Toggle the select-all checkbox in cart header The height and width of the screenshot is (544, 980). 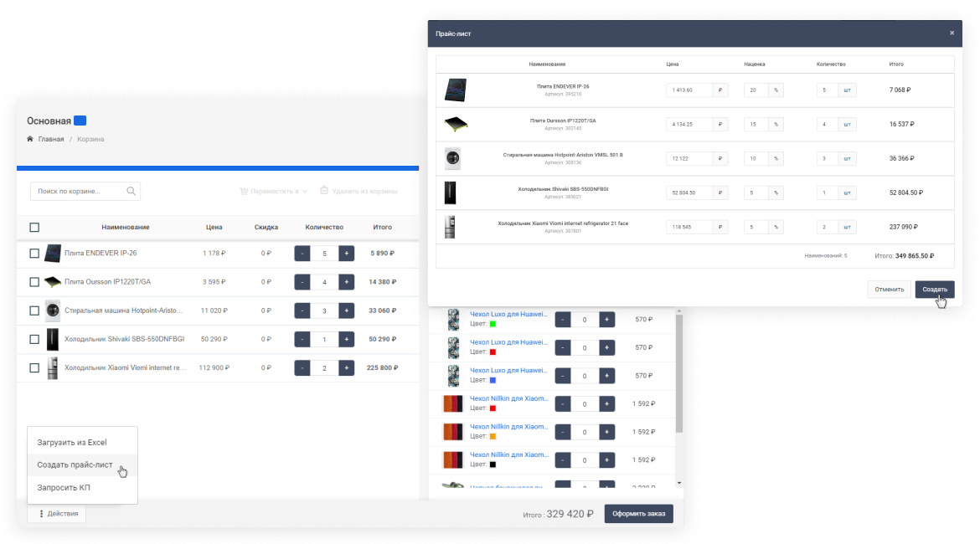(34, 228)
